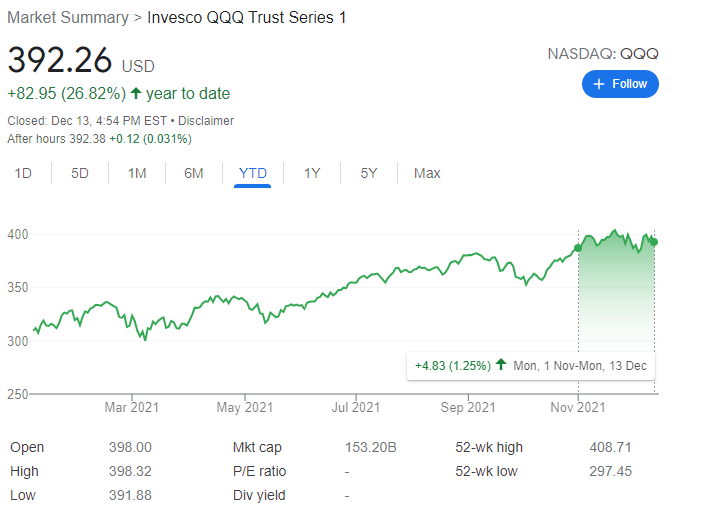The image size is (709, 511).
Task: Select the YTD tab
Action: pos(253,173)
